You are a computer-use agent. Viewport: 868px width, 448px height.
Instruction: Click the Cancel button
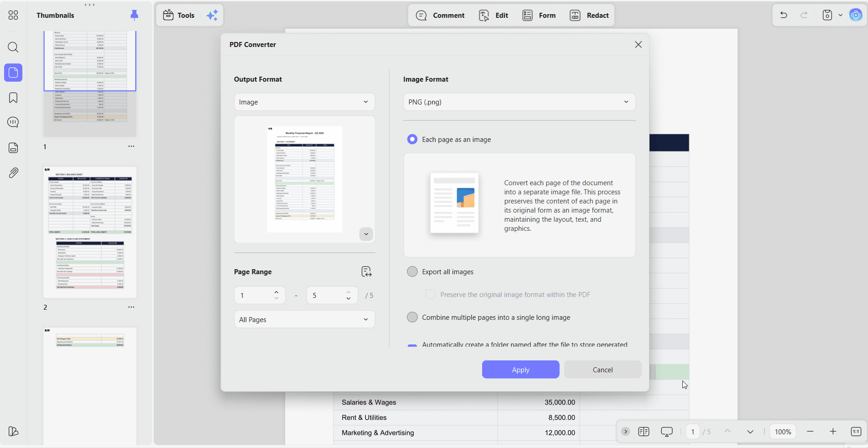click(603, 370)
